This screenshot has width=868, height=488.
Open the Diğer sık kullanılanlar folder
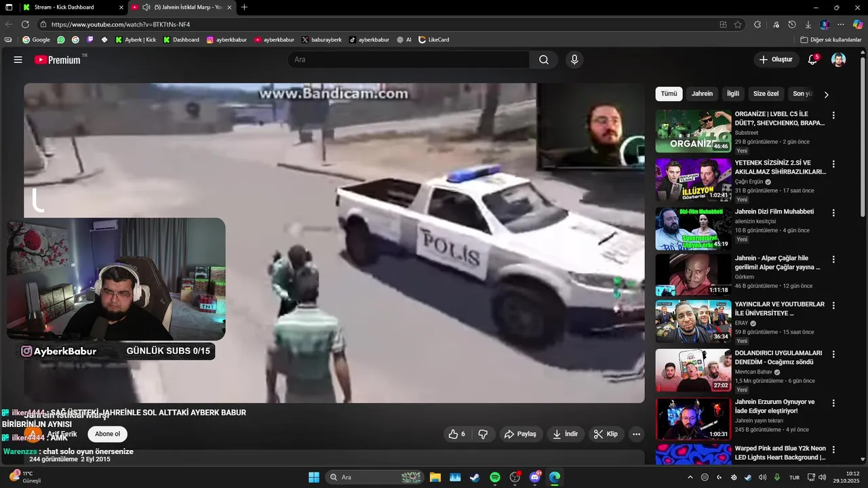click(x=831, y=40)
